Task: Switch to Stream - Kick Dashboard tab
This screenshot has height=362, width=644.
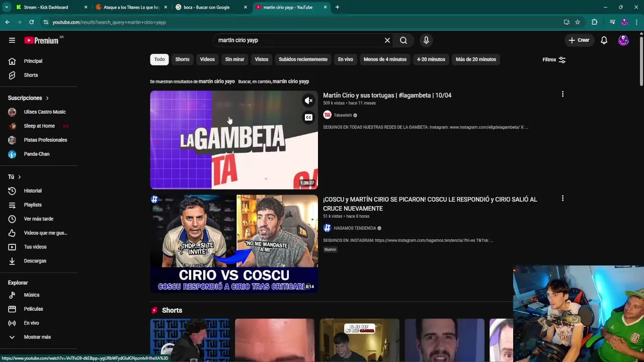Action: [x=51, y=7]
